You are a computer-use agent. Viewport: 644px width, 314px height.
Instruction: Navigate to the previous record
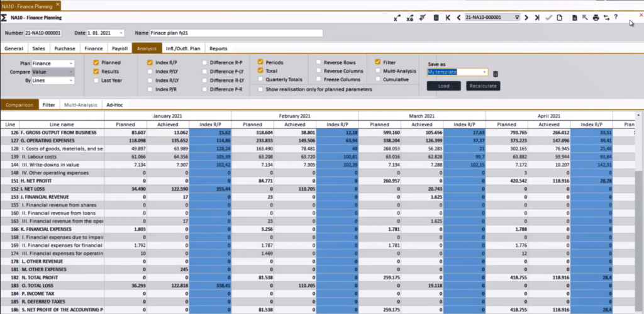(x=458, y=18)
